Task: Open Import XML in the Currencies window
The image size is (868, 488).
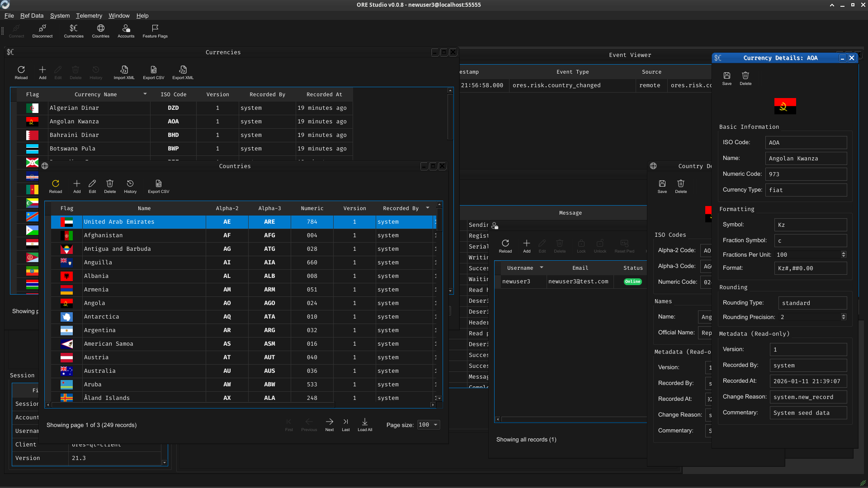Action: tap(124, 72)
